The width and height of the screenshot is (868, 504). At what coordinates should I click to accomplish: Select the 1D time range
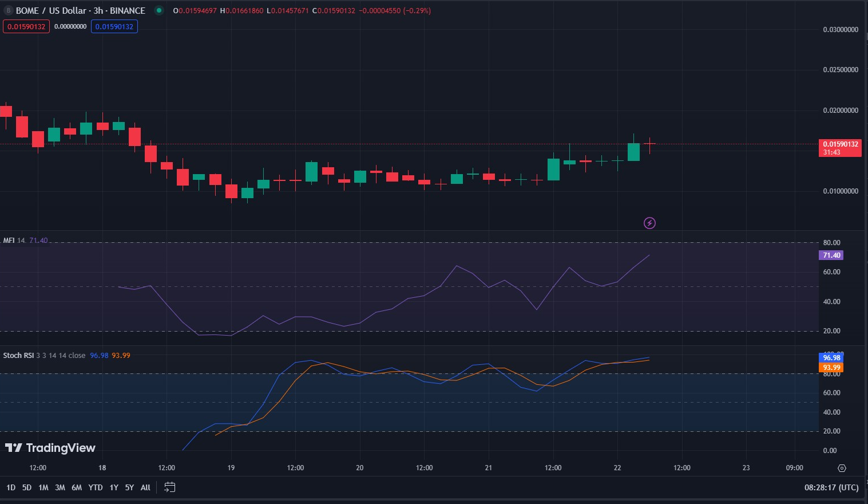[11, 487]
